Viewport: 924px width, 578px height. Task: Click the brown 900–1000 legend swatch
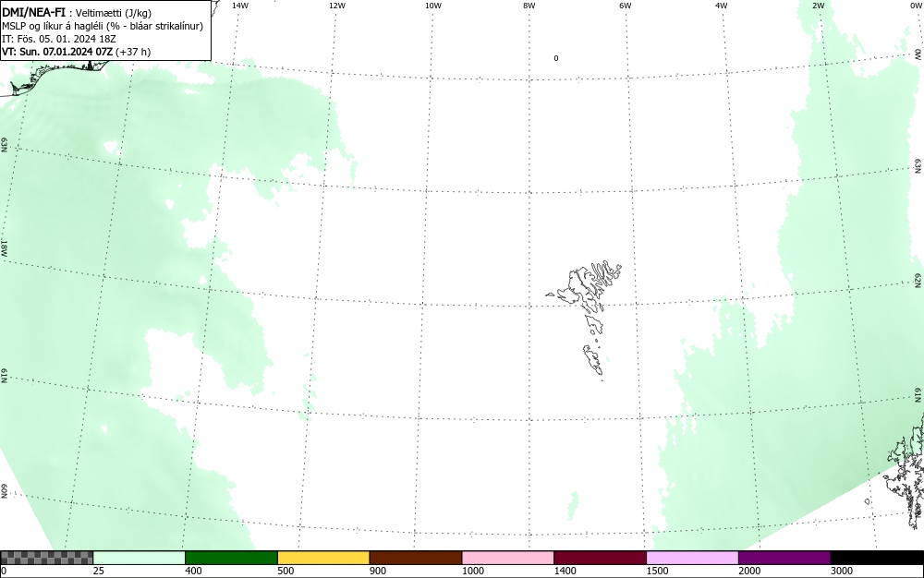click(x=416, y=558)
